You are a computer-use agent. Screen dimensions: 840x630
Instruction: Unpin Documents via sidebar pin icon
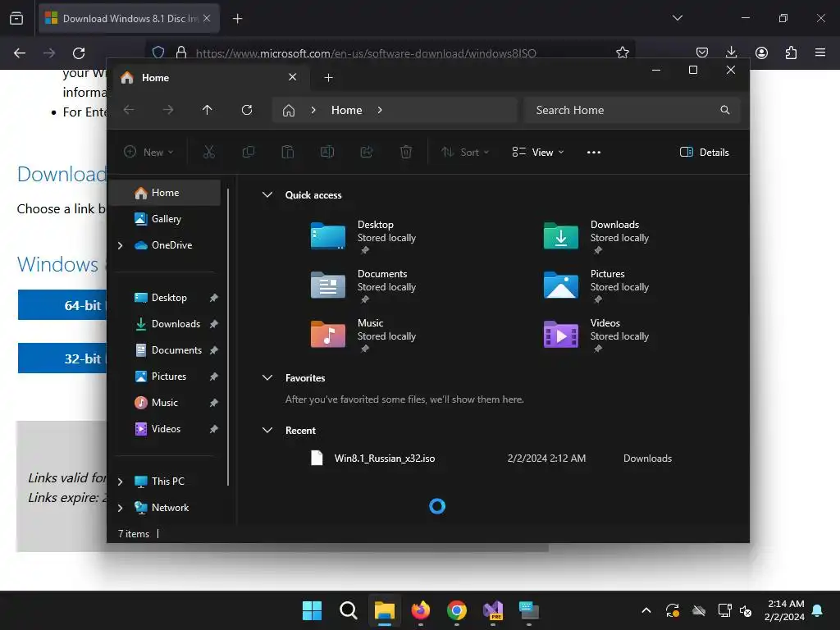(213, 350)
